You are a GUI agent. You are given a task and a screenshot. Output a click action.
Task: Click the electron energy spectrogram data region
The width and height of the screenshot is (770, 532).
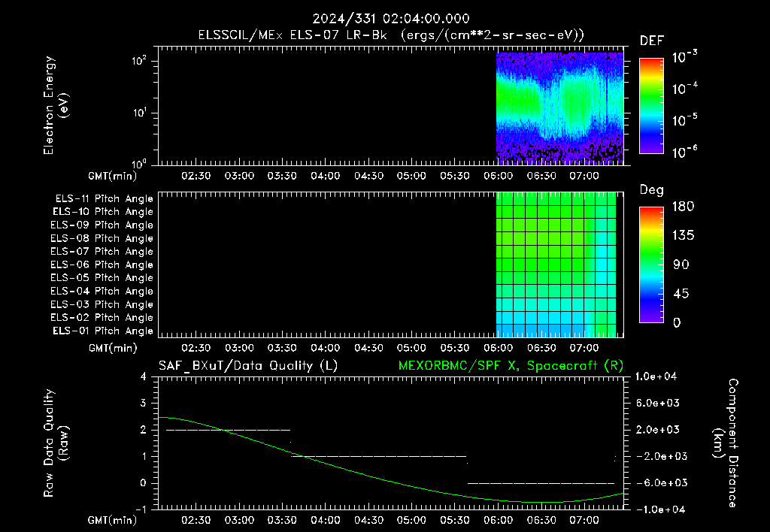pos(559,108)
